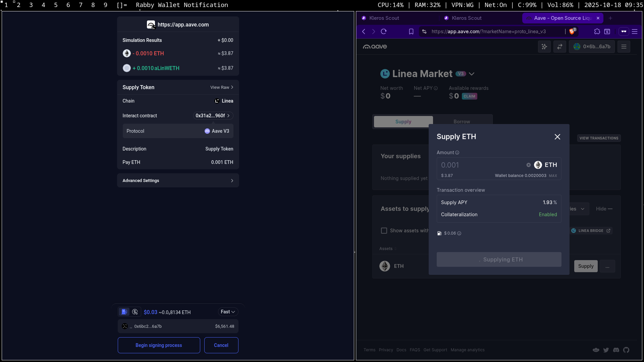Close the Supply ETH dialog
Screen dimensions: 644x362
pyautogui.click(x=557, y=137)
